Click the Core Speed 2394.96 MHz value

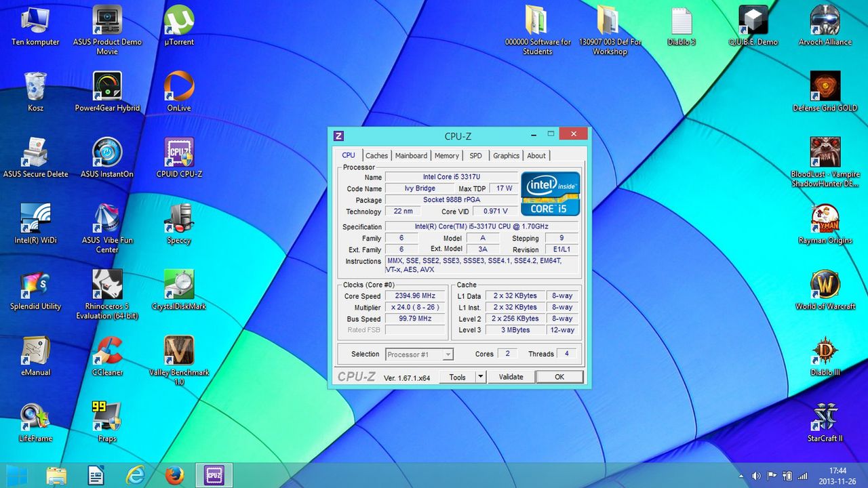pyautogui.click(x=415, y=296)
